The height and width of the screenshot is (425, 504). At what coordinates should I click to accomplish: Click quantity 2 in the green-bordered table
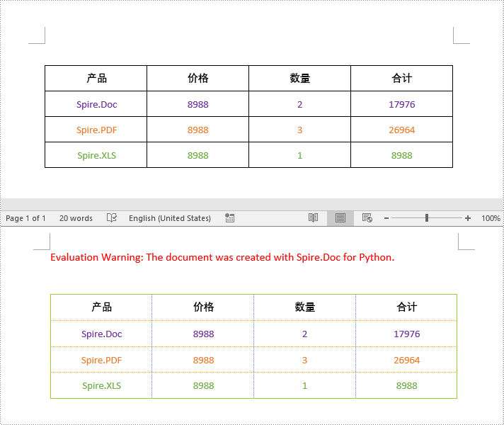point(304,334)
